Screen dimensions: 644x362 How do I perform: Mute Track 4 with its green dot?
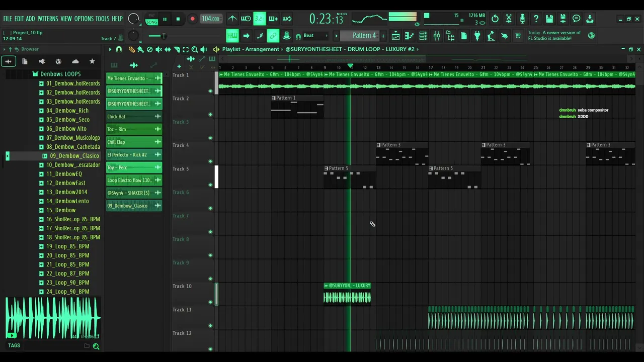click(x=210, y=161)
